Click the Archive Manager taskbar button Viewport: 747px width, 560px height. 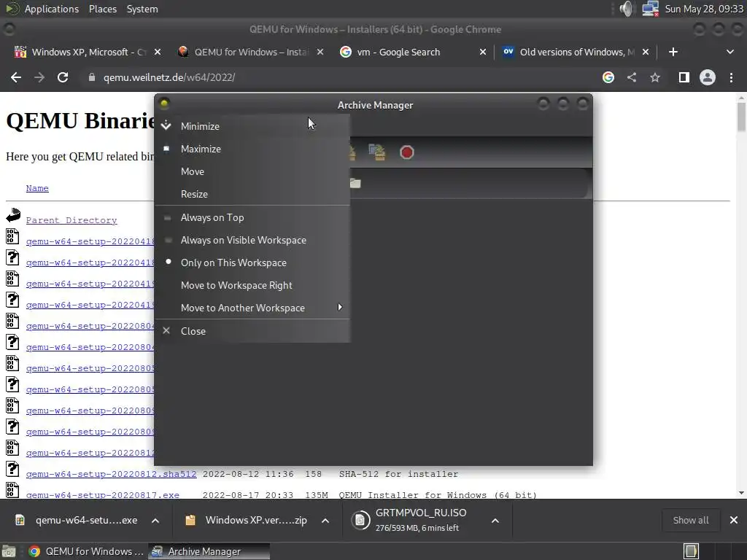tap(209, 551)
